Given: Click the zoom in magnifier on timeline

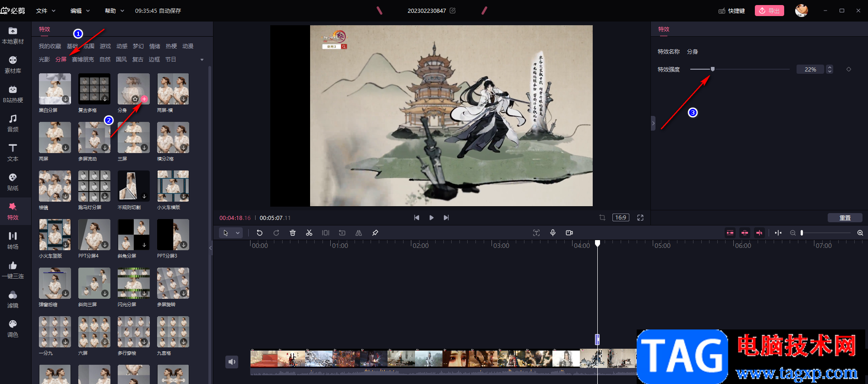Looking at the screenshot, I should point(860,233).
